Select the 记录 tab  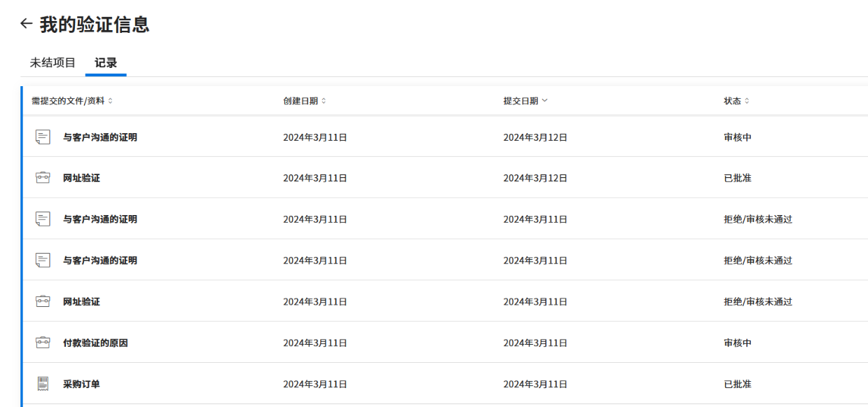106,63
